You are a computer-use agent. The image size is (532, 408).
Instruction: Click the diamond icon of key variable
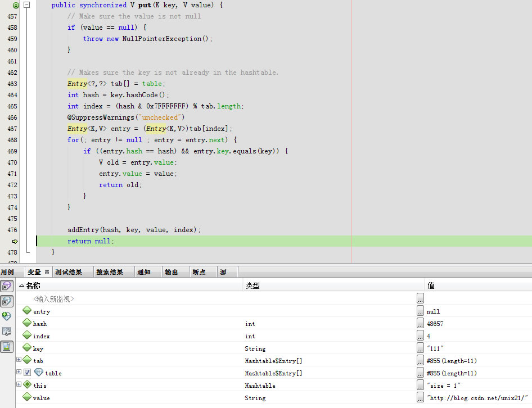(27, 347)
